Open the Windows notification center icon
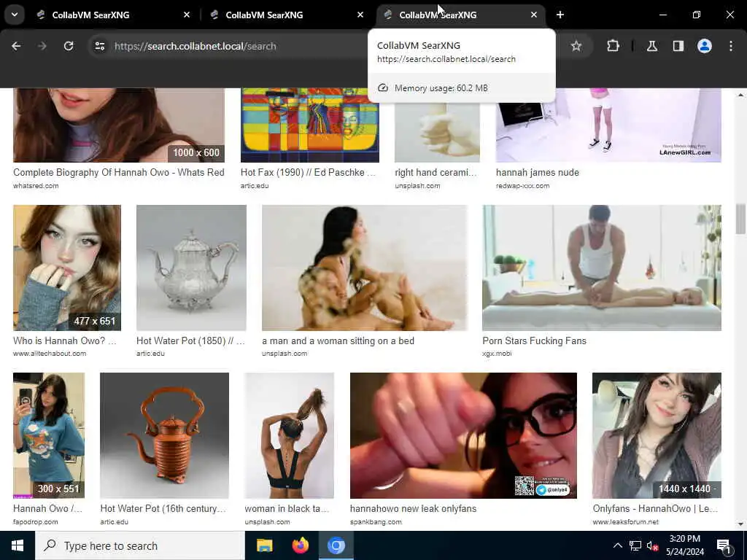Viewport: 747px width, 560px height. (x=724, y=545)
